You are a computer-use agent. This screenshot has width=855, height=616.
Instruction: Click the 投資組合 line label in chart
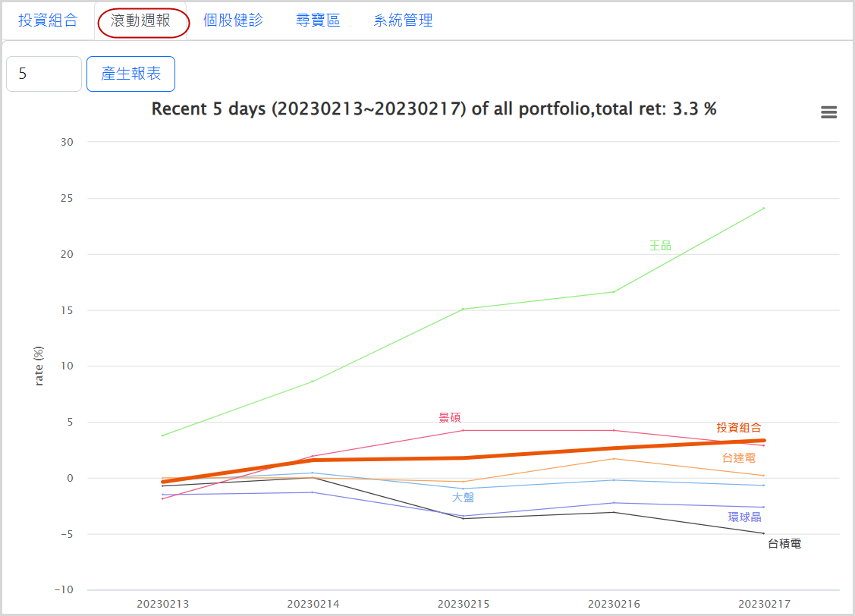pos(738,428)
